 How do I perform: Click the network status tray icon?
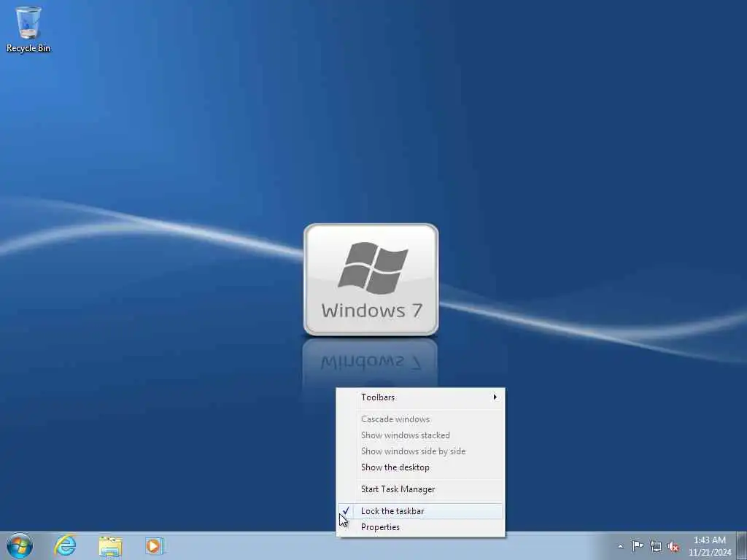pyautogui.click(x=656, y=546)
